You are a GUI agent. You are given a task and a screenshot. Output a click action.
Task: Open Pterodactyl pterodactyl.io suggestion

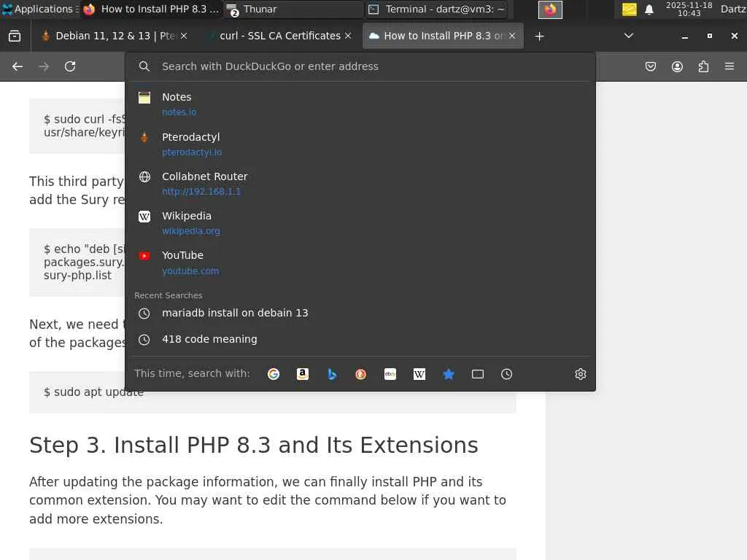click(x=360, y=144)
